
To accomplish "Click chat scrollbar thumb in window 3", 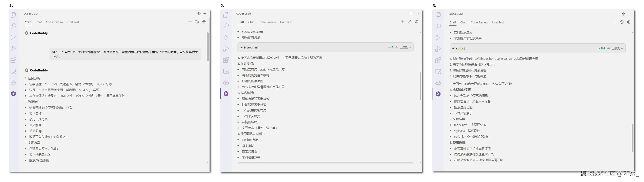I will click(633, 138).
